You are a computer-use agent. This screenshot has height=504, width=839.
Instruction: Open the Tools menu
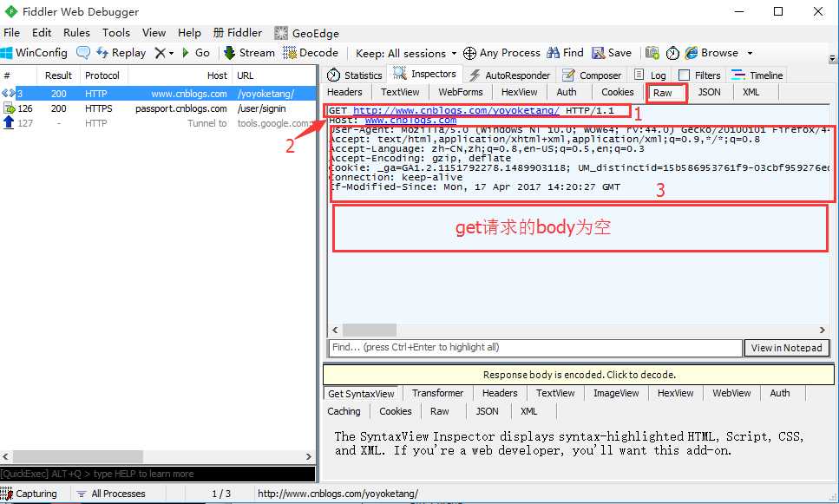tap(116, 33)
